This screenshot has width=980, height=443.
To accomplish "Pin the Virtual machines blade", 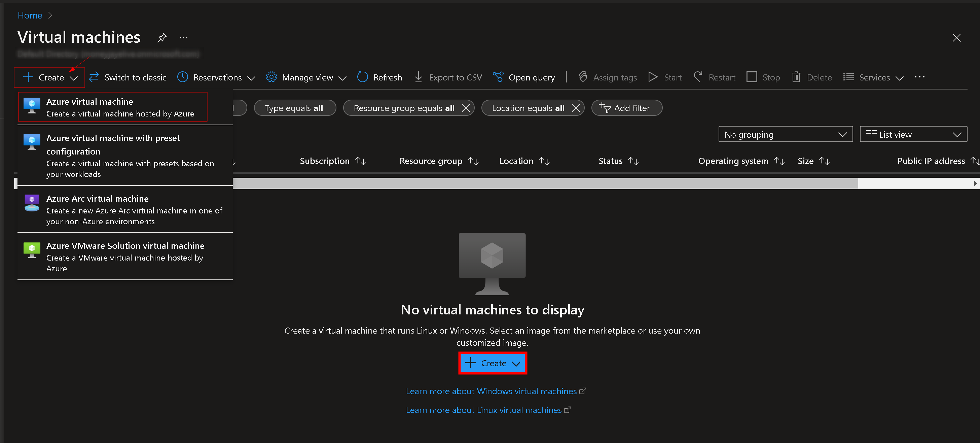I will [162, 38].
